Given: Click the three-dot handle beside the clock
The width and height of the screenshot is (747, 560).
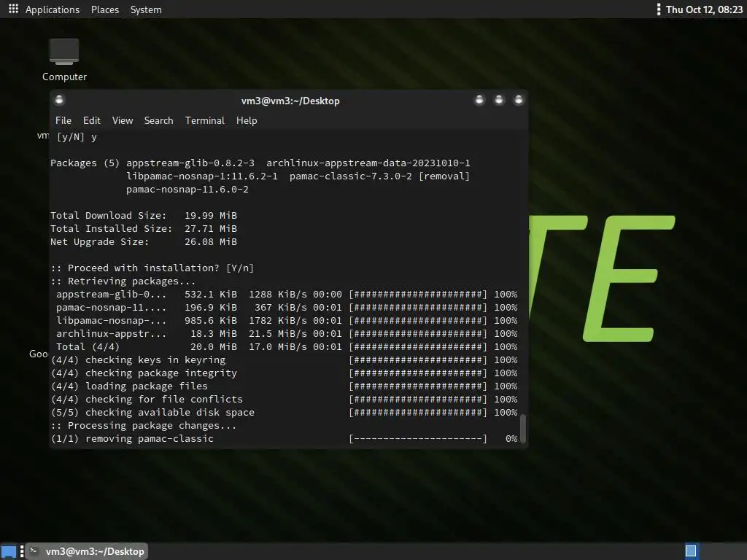Looking at the screenshot, I should click(x=659, y=9).
